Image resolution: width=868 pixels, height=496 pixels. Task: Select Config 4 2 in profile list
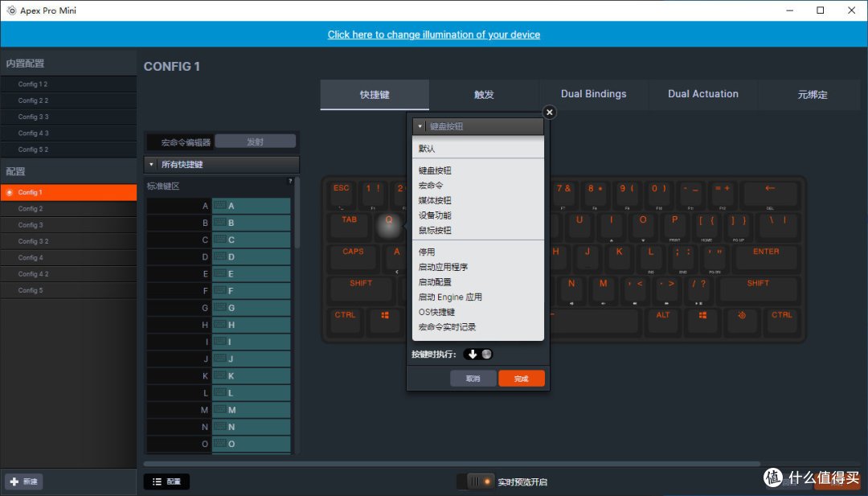coord(68,274)
